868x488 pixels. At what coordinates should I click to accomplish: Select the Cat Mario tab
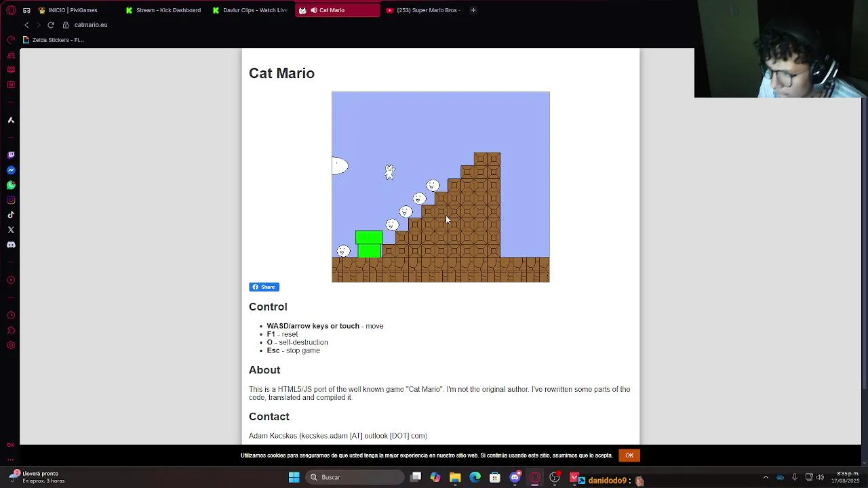coord(337,10)
